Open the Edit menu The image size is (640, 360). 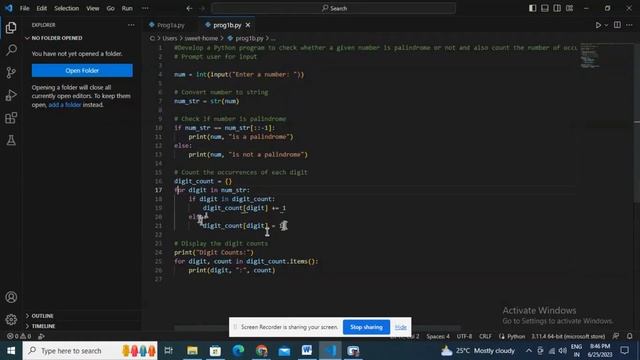[x=41, y=8]
